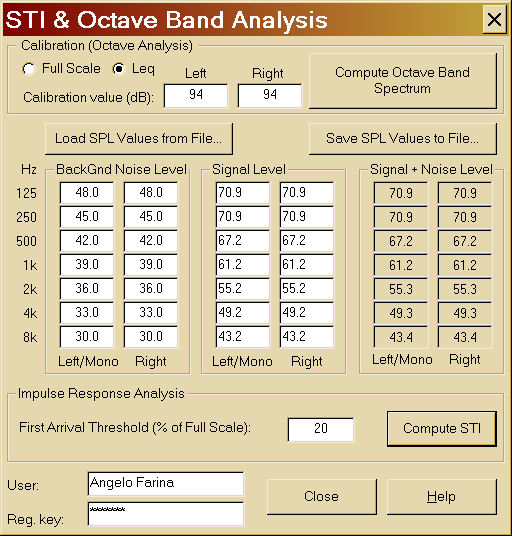Image resolution: width=512 pixels, height=536 pixels.
Task: Open the Help button
Action: coord(442,496)
